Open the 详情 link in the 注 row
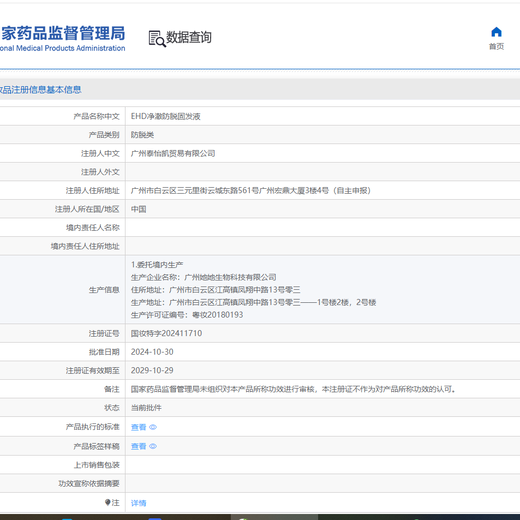The image size is (520, 520). pyautogui.click(x=139, y=503)
